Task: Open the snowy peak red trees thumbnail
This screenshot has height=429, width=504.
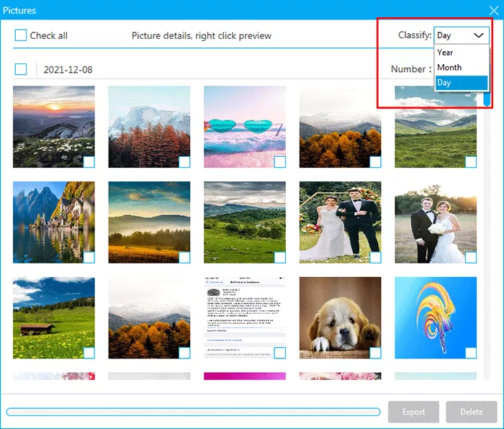Action: [x=149, y=127]
